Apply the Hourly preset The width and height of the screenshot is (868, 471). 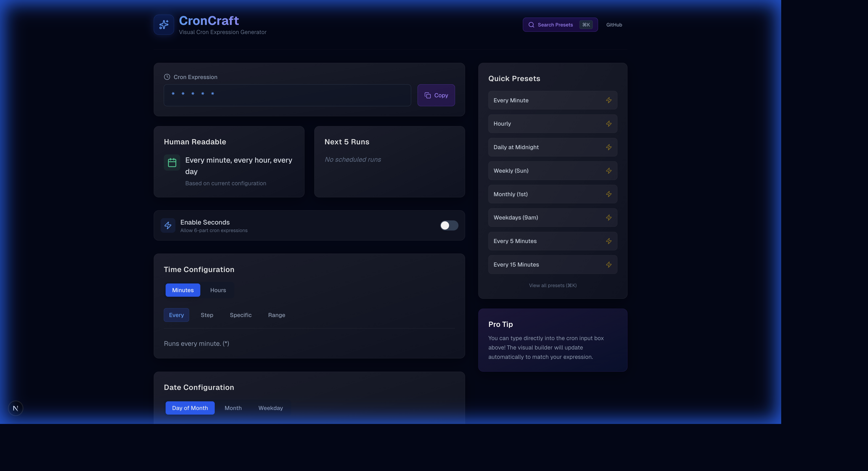click(x=553, y=124)
